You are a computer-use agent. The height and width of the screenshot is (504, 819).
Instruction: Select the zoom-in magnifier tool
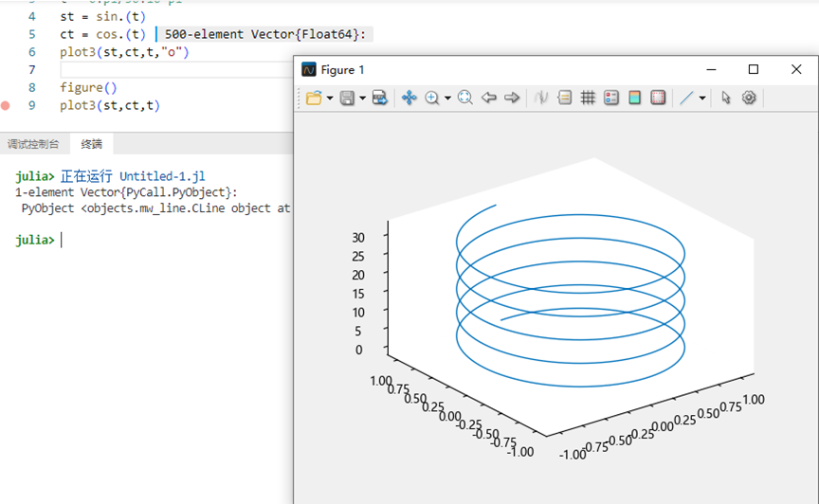click(432, 98)
